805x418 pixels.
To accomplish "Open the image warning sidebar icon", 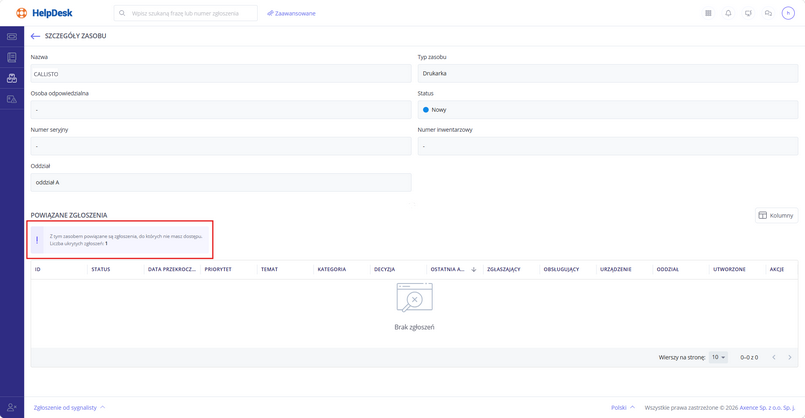I will coord(12,99).
